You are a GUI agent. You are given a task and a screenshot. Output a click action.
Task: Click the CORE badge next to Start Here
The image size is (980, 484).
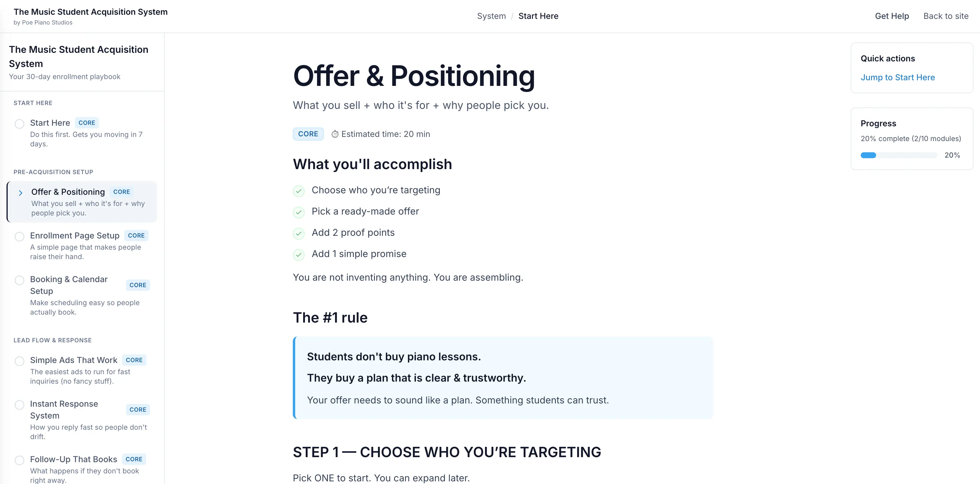(x=87, y=122)
